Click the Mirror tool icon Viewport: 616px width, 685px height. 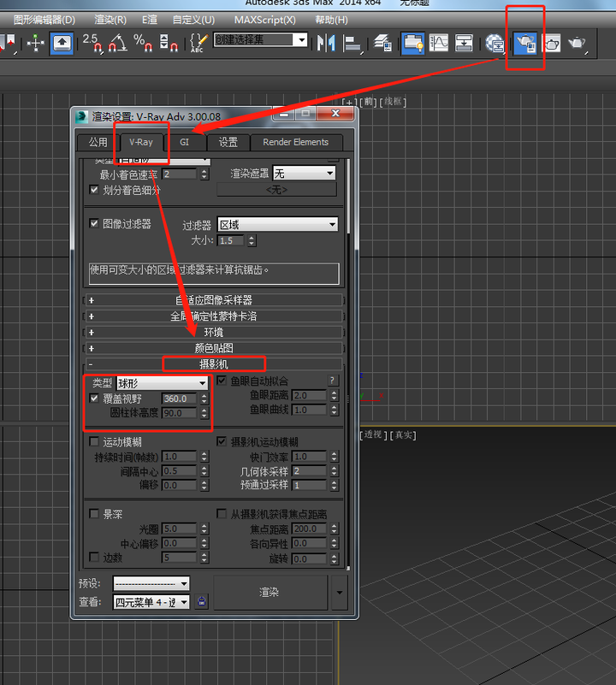click(x=326, y=41)
